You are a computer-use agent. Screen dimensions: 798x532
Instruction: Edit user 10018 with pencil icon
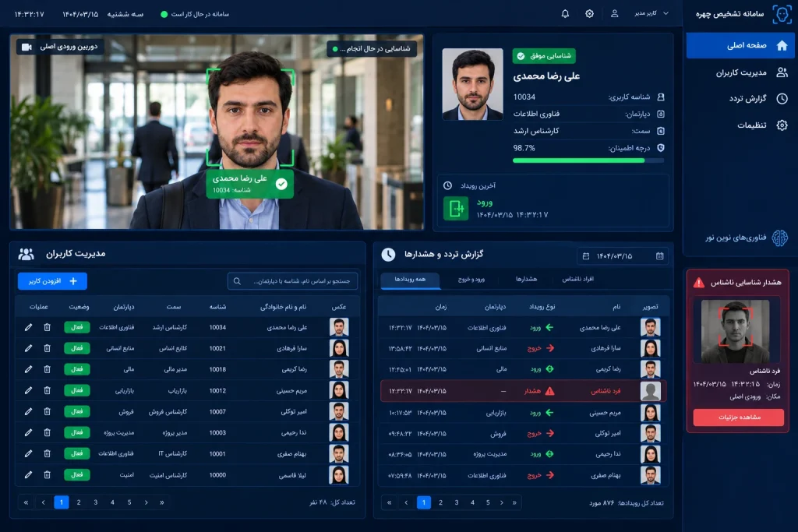point(28,369)
